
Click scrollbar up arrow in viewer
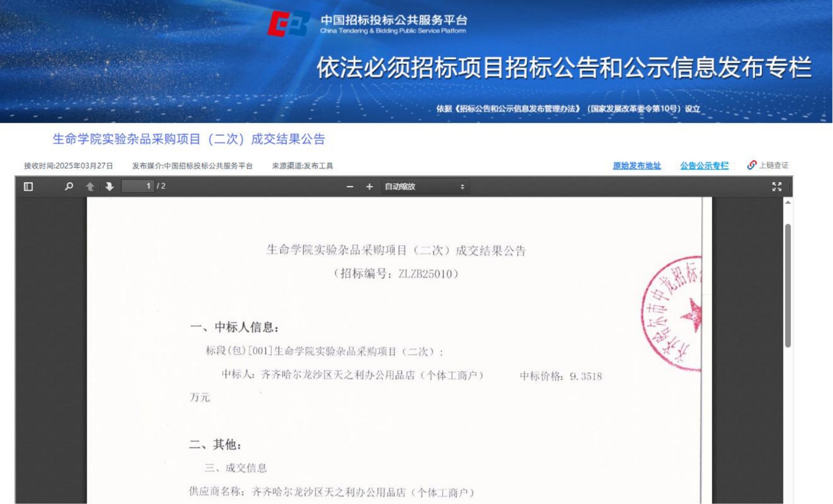[x=788, y=203]
